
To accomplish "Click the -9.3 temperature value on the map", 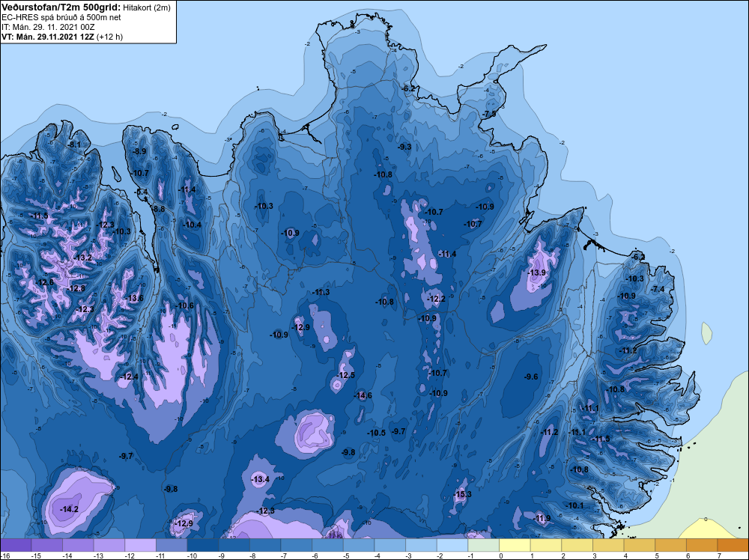I will pos(404,147).
